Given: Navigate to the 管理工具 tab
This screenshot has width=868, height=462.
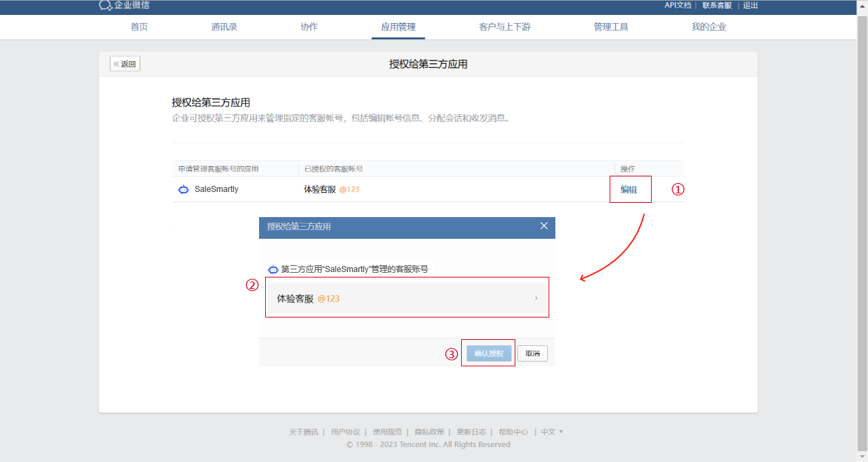Looking at the screenshot, I should click(x=611, y=27).
